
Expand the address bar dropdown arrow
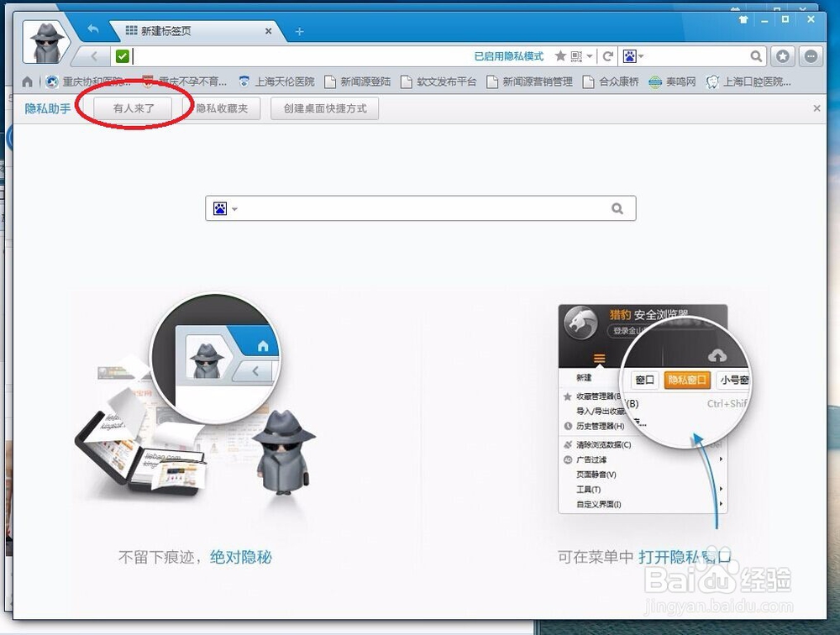coord(590,55)
